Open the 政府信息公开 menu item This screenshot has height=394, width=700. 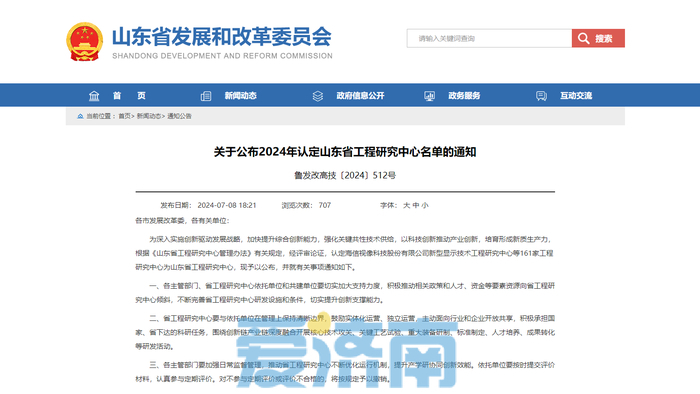coord(360,95)
